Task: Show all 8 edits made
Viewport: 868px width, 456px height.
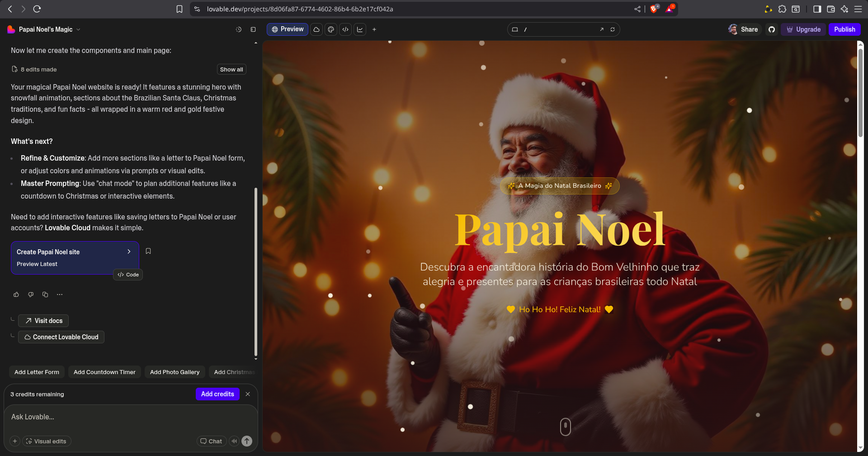Action: pos(231,69)
